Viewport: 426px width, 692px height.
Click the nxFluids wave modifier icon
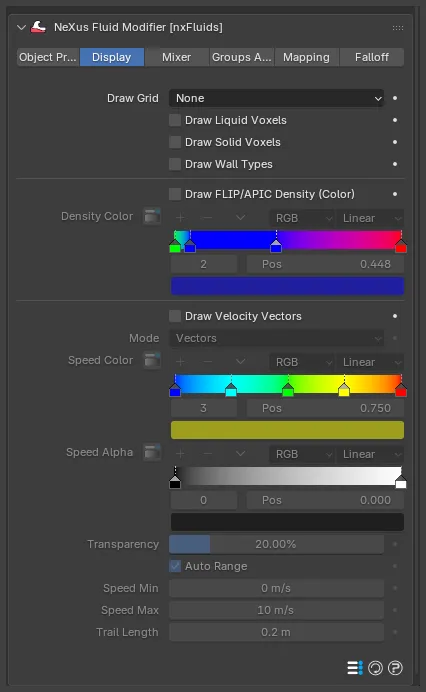point(38,27)
